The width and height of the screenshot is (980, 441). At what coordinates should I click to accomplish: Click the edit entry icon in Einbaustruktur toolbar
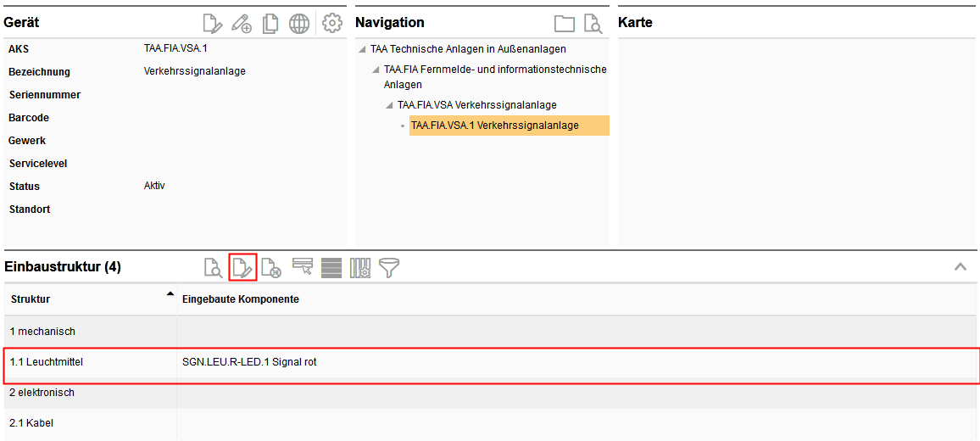pyautogui.click(x=242, y=268)
